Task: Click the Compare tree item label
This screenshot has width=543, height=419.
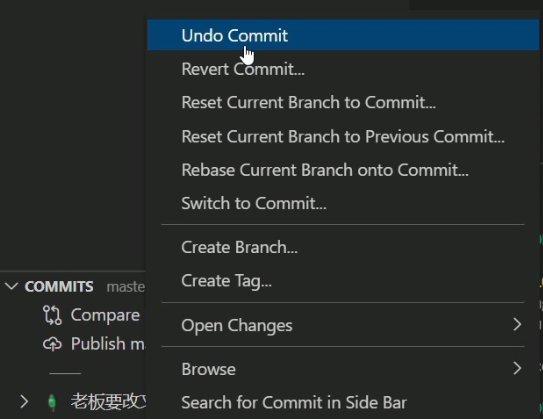Action: 105,315
